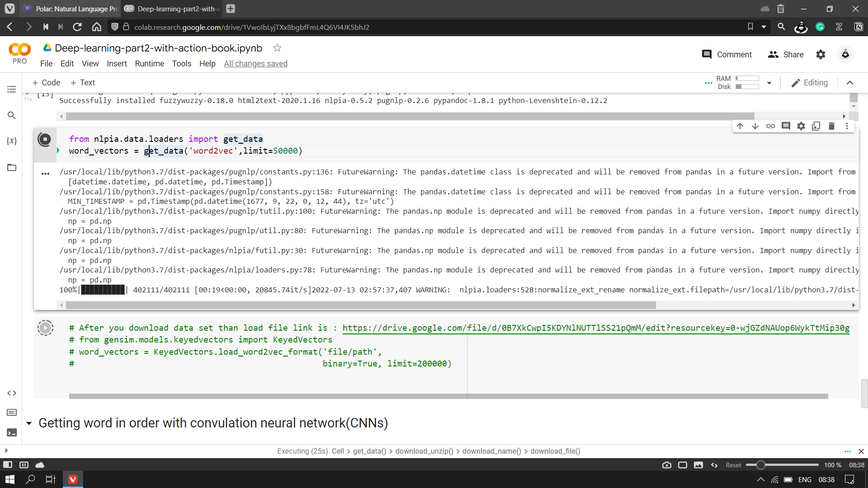Adjust the zoom slider near Reset
The height and width of the screenshot is (488, 868).
click(x=762, y=465)
